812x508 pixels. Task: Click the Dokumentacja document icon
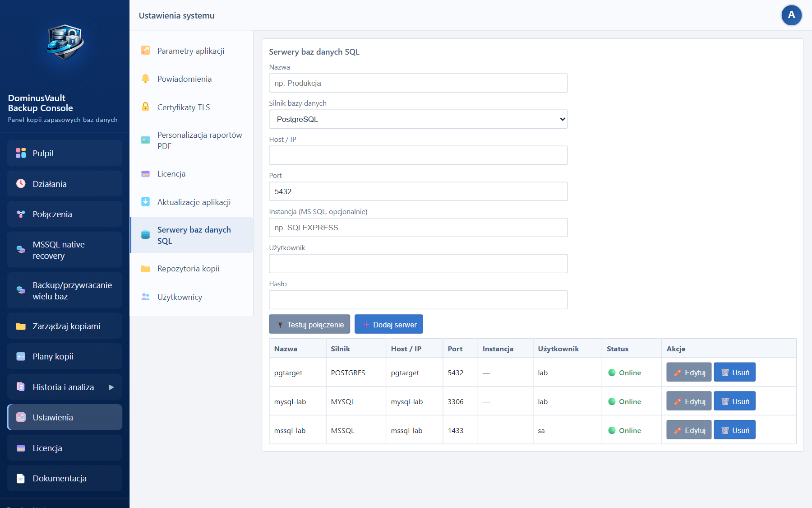click(x=21, y=478)
